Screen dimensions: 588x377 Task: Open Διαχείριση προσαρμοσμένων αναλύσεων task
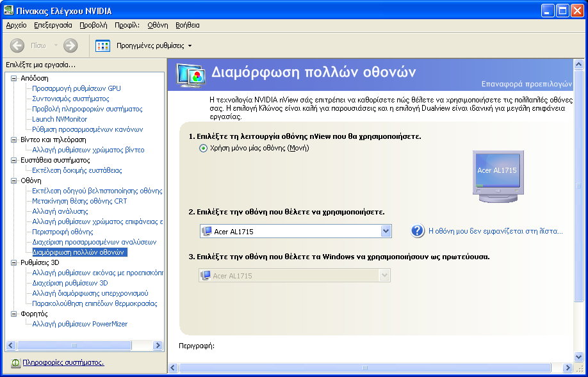pyautogui.click(x=94, y=242)
